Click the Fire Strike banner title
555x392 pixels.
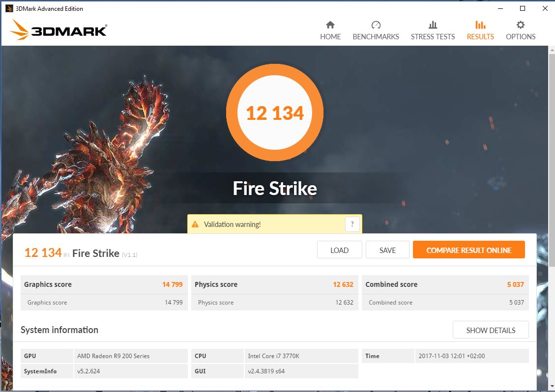pyautogui.click(x=275, y=188)
